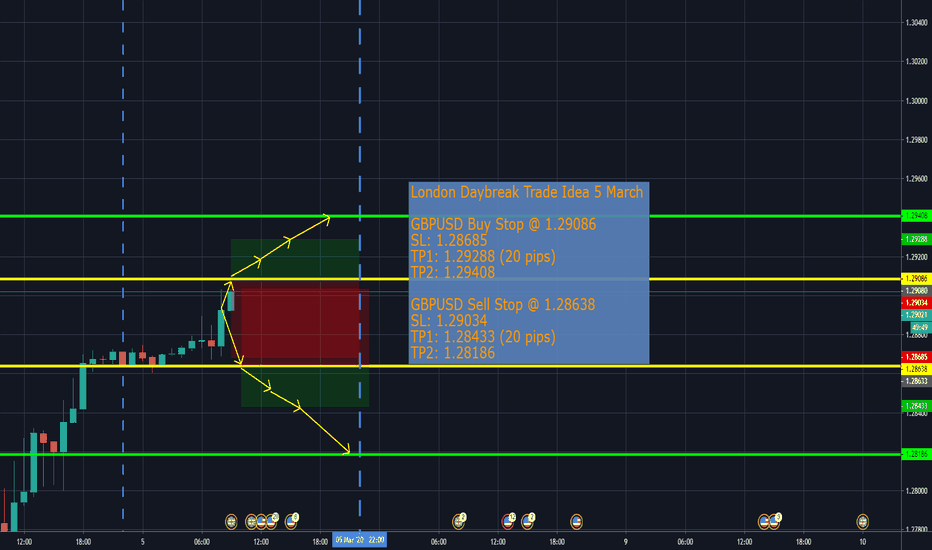Click the teal 1.29021 current price label
The width and height of the screenshot is (932, 550).
916,315
